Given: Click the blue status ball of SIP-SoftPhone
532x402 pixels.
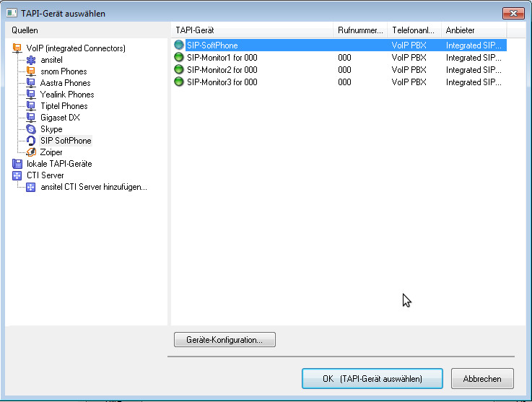Looking at the screenshot, I should click(x=179, y=45).
